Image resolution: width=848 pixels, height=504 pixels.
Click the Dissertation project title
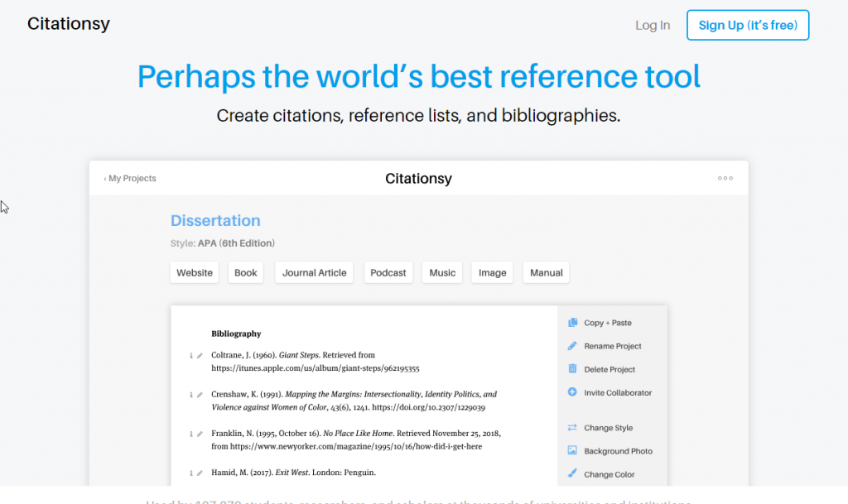point(215,220)
